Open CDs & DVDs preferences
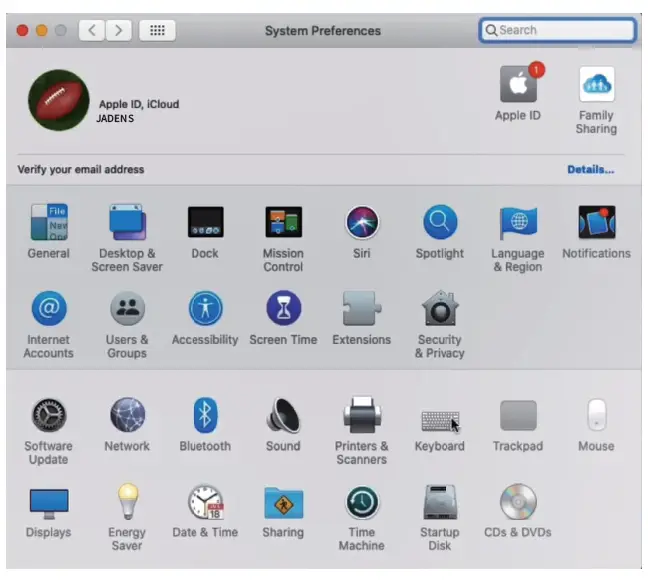Image resolution: width=648 pixels, height=580 pixels. (x=518, y=502)
